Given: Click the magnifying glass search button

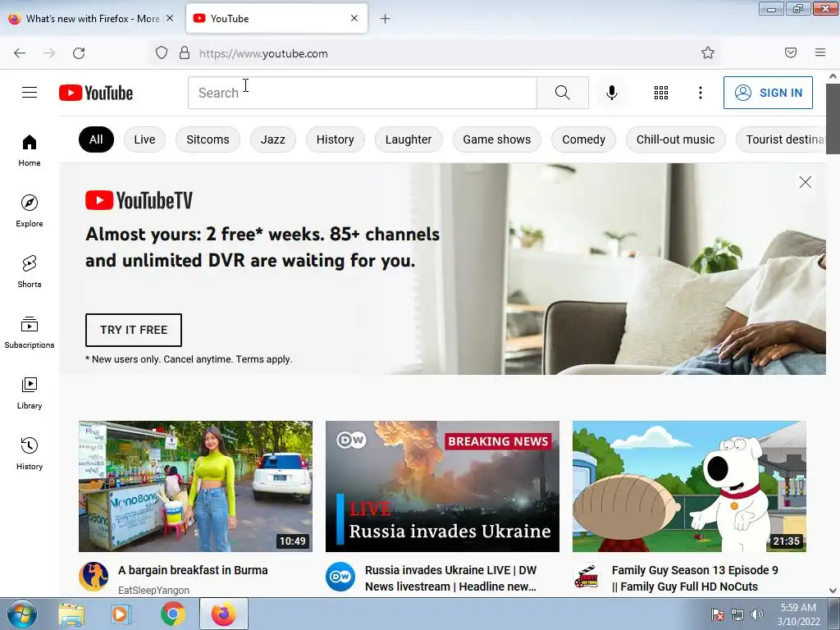Looking at the screenshot, I should coord(563,93).
